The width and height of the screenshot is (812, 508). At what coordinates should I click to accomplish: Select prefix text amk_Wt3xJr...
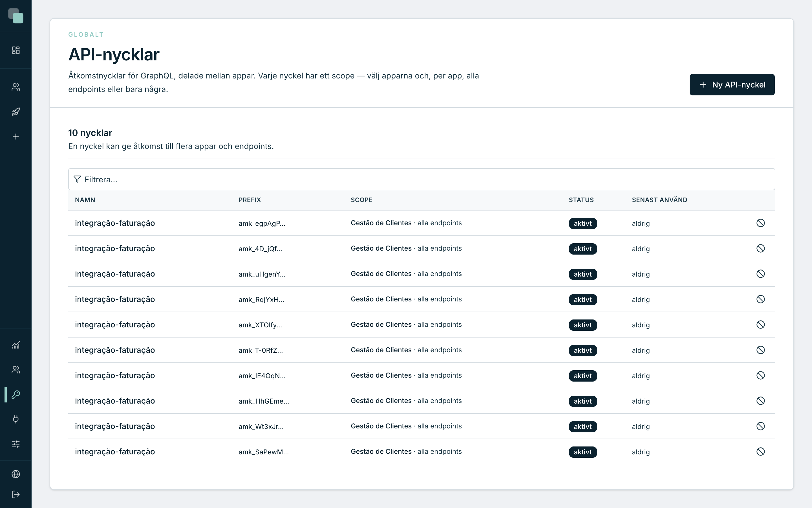click(261, 427)
